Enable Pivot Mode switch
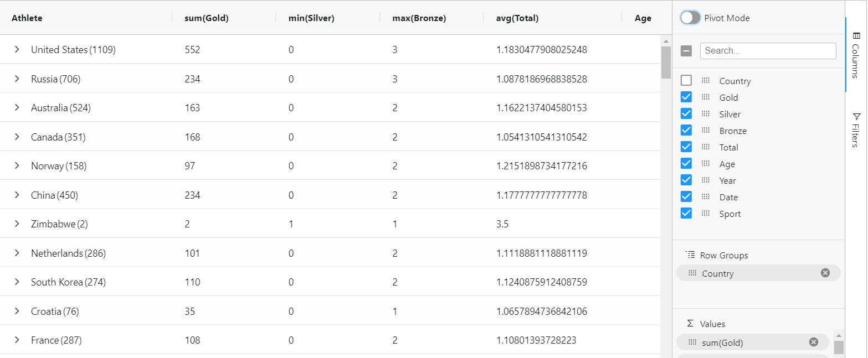The width and height of the screenshot is (868, 358). tap(690, 18)
